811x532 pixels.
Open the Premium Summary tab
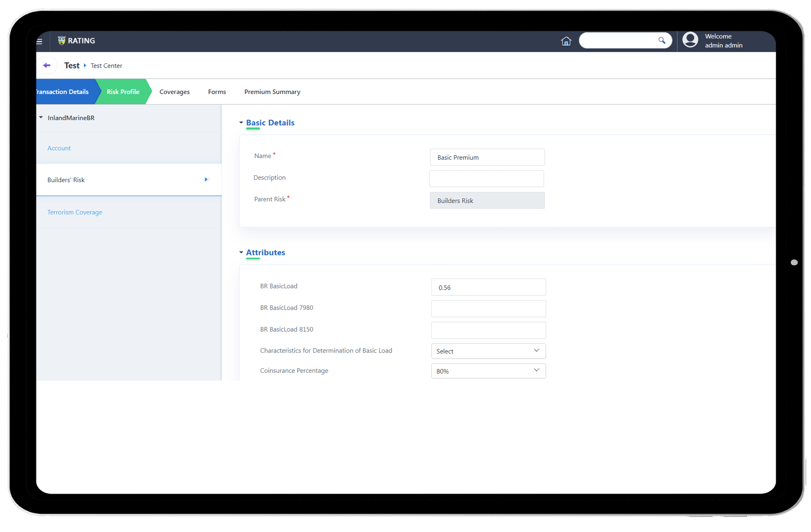[x=272, y=92]
